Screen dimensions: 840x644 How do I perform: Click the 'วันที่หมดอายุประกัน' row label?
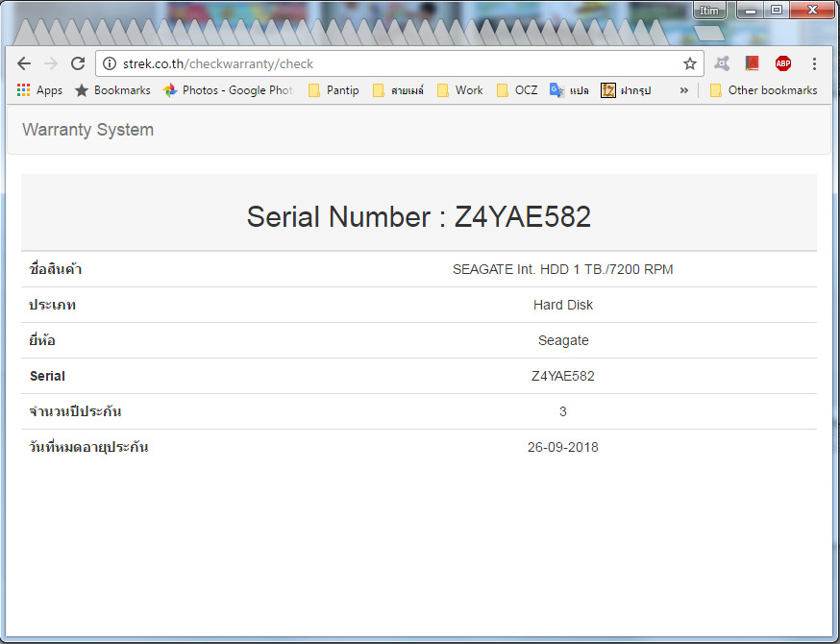pos(88,447)
